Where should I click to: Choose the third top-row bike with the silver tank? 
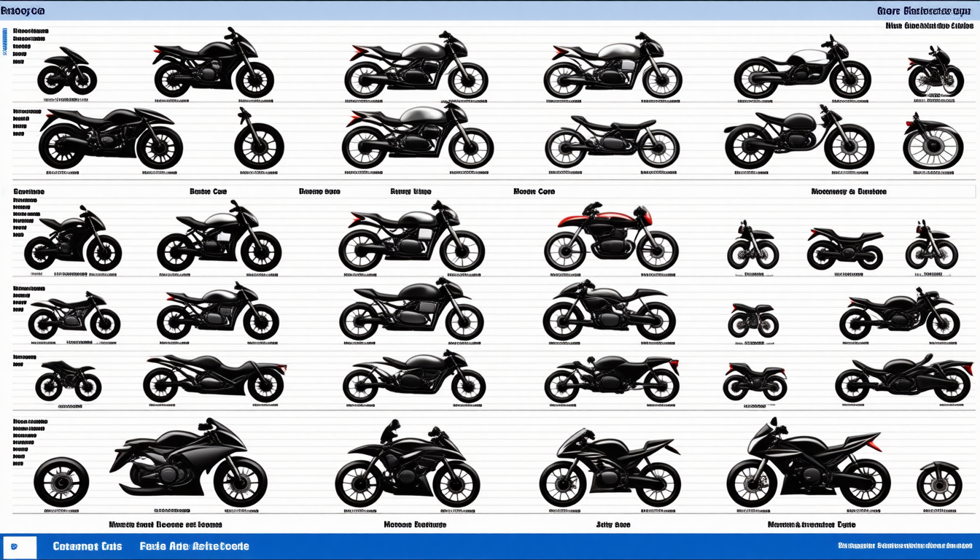pyautogui.click(x=416, y=66)
